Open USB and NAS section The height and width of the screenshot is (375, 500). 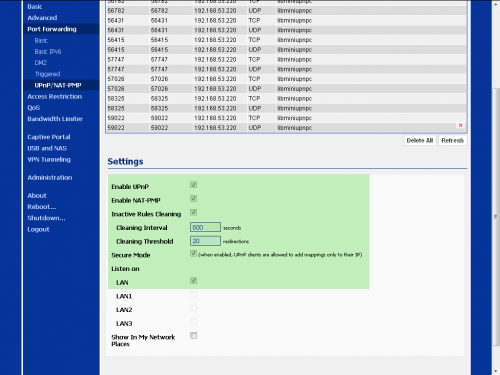47,148
